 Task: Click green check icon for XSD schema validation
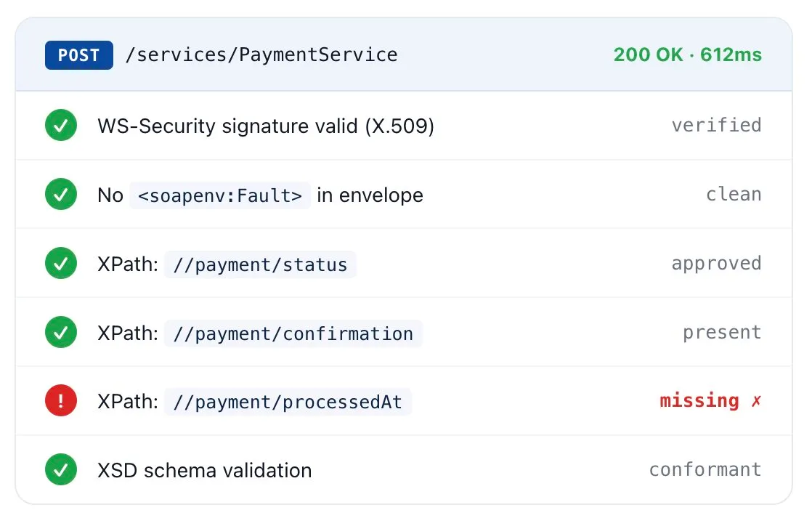click(x=61, y=469)
